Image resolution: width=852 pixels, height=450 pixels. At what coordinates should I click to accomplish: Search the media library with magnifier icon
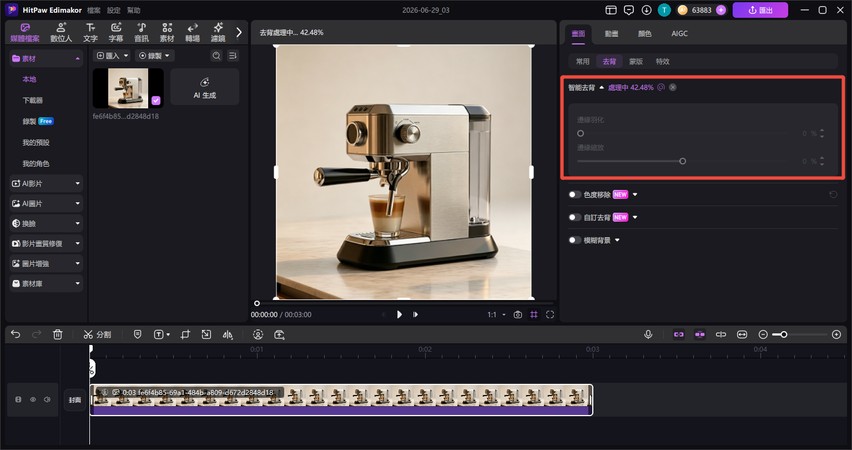tap(216, 55)
